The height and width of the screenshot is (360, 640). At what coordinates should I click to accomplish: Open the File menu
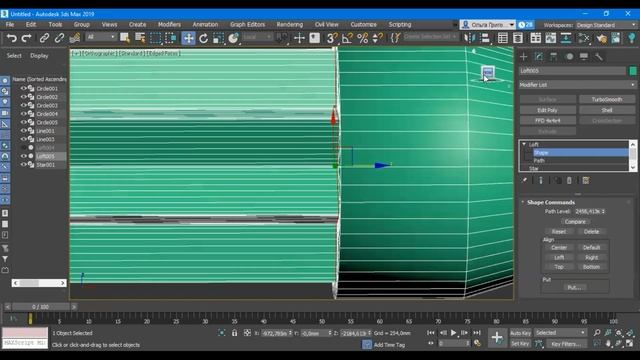point(10,24)
